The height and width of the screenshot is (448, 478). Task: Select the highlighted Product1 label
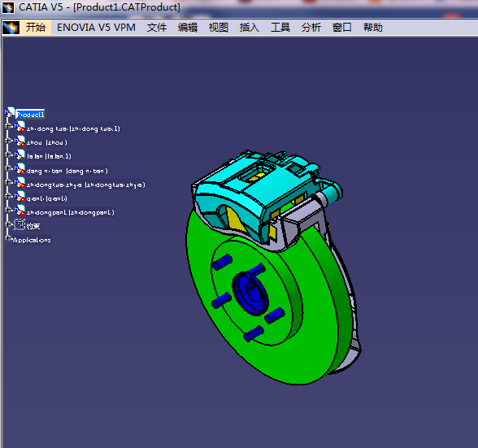[x=30, y=115]
